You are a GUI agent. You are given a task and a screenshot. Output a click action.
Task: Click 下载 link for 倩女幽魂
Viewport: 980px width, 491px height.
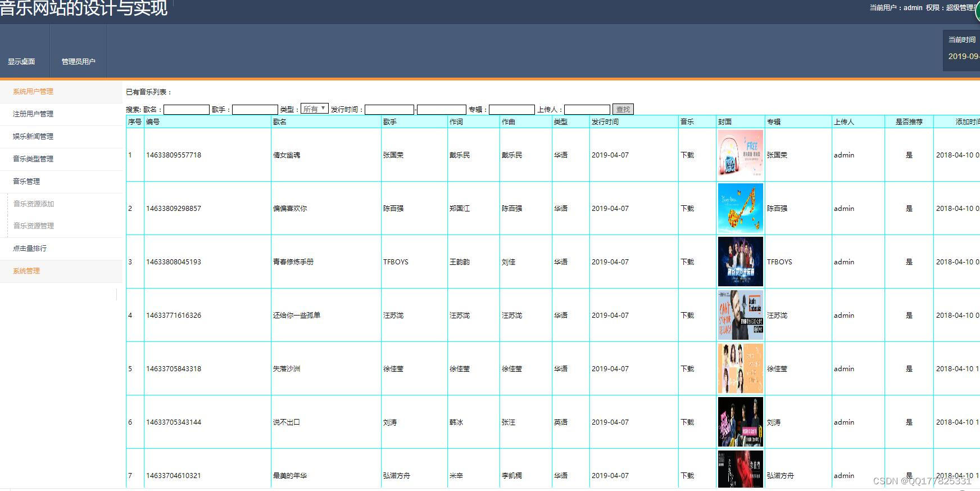(x=687, y=155)
